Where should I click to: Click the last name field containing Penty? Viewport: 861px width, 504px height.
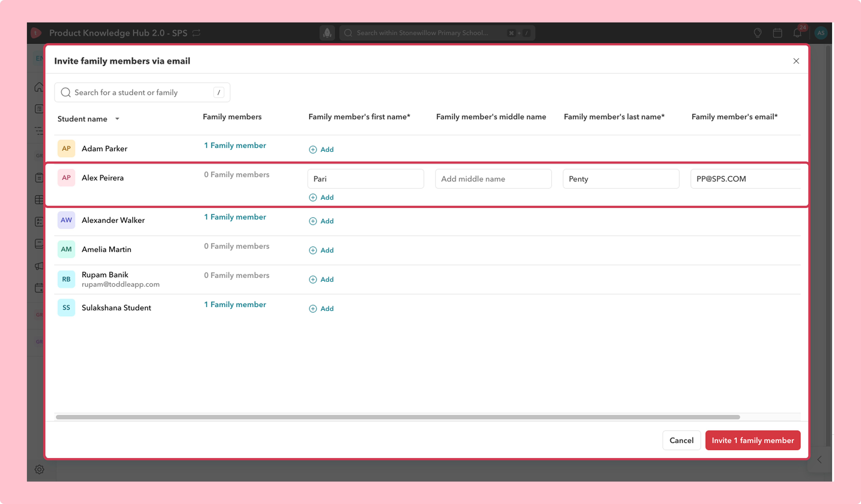621,179
